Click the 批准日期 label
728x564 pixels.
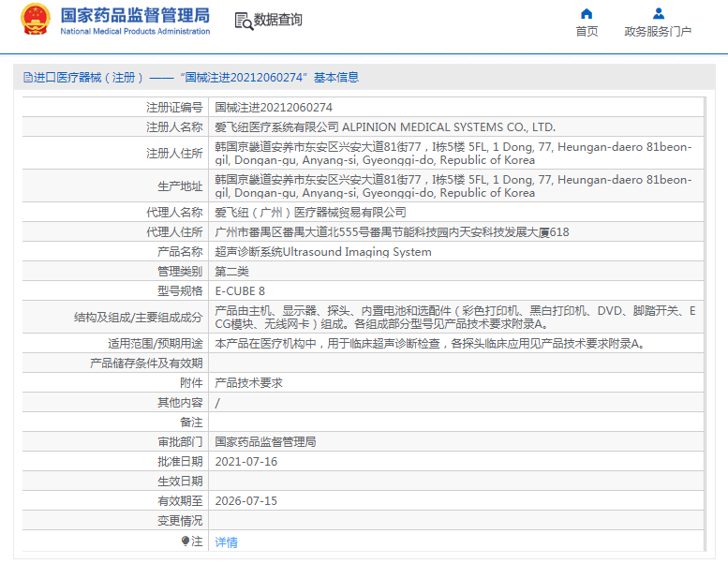[180, 462]
